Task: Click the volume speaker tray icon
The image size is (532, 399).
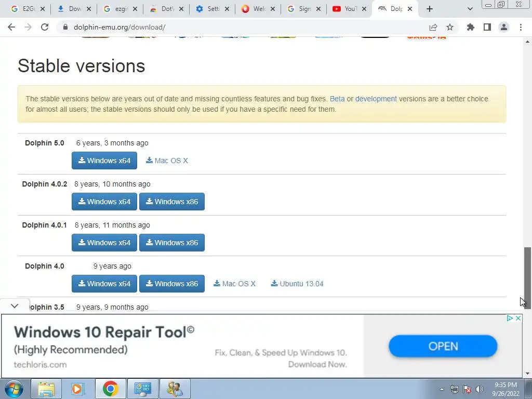Action: pyautogui.click(x=480, y=389)
